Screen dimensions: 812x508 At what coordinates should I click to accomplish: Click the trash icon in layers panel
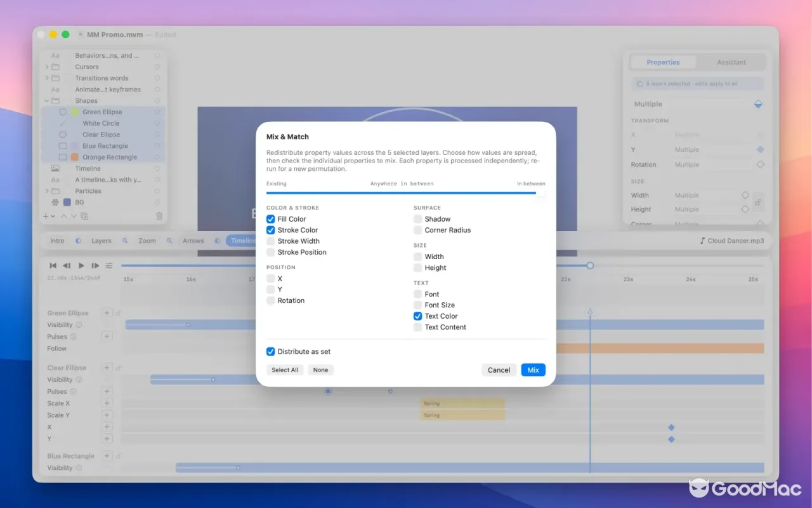[159, 216]
